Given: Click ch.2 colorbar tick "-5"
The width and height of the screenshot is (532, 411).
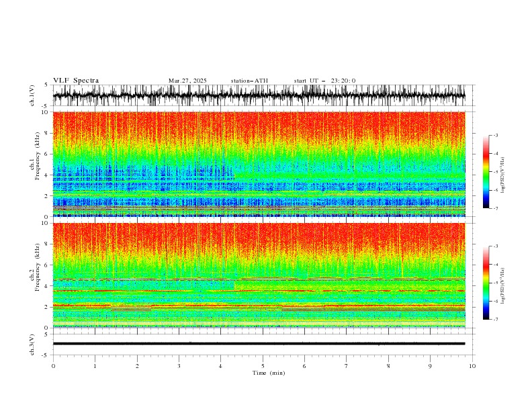Looking at the screenshot, I should (495, 283).
